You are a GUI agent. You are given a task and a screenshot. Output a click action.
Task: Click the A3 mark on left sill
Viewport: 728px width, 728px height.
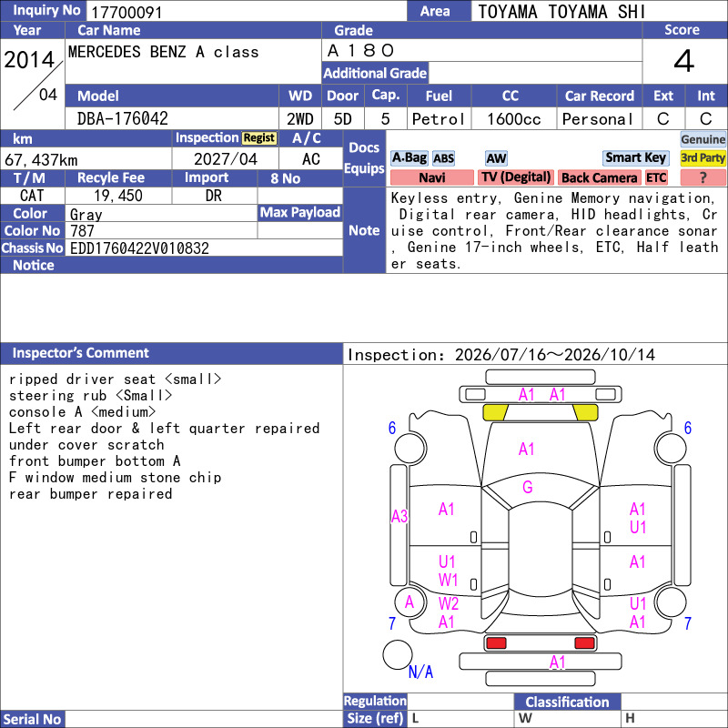point(399,516)
